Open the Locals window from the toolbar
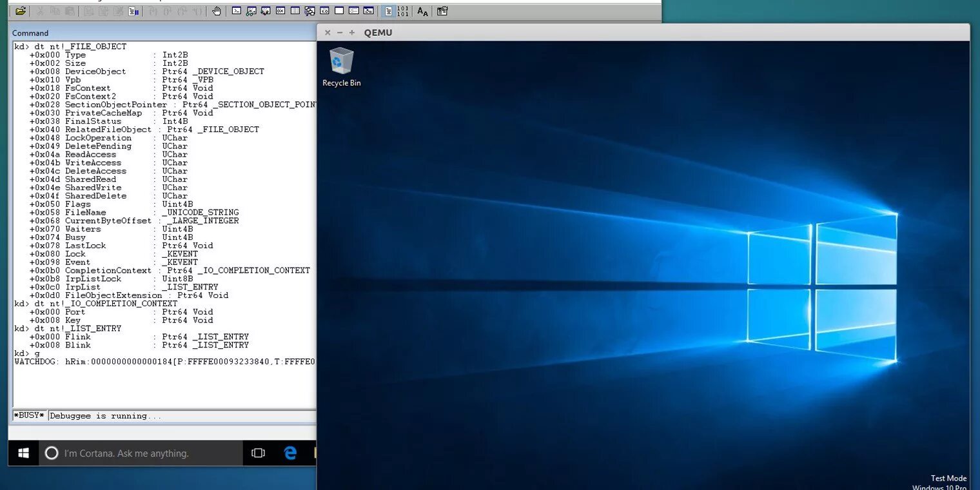Viewport: 980px width, 490px height. point(266,11)
